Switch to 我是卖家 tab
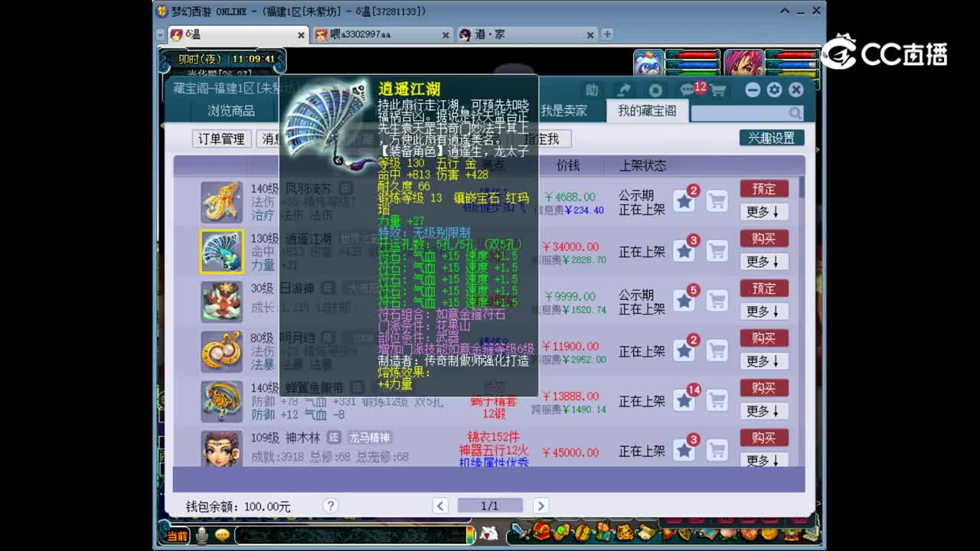 [x=563, y=111]
